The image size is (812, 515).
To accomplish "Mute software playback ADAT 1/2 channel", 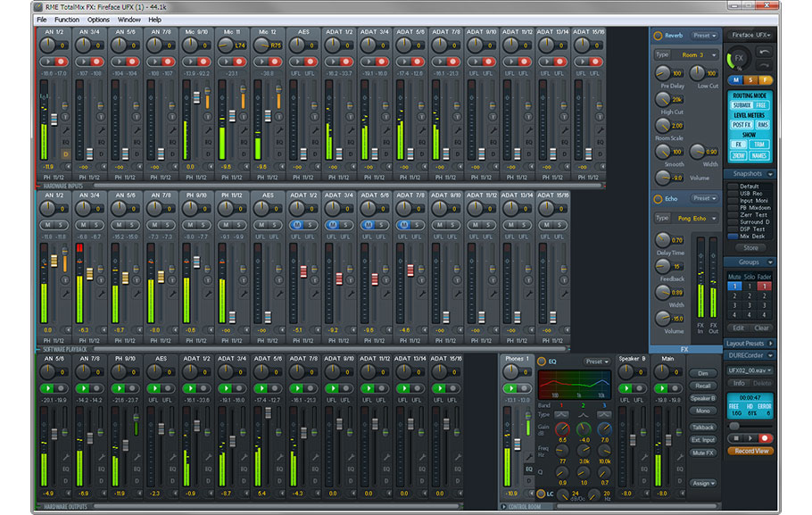I will pos(297,225).
